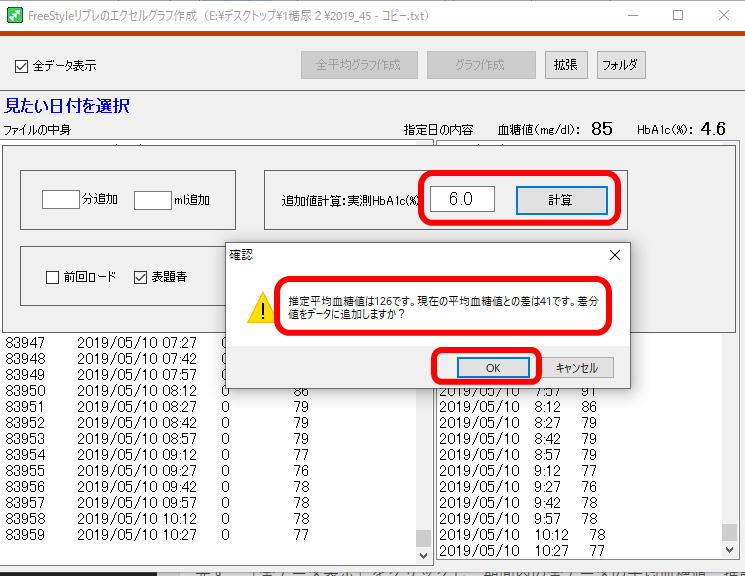Toggle the 全データ表示 checkbox
The image size is (745, 576).
point(21,66)
